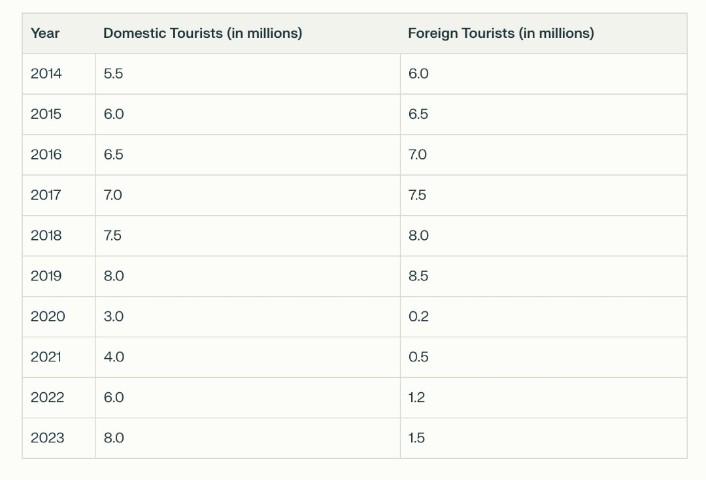Screen dimensions: 706x480
Task: Click foreign tourists value 0.2 for 2020
Action: click(418, 317)
